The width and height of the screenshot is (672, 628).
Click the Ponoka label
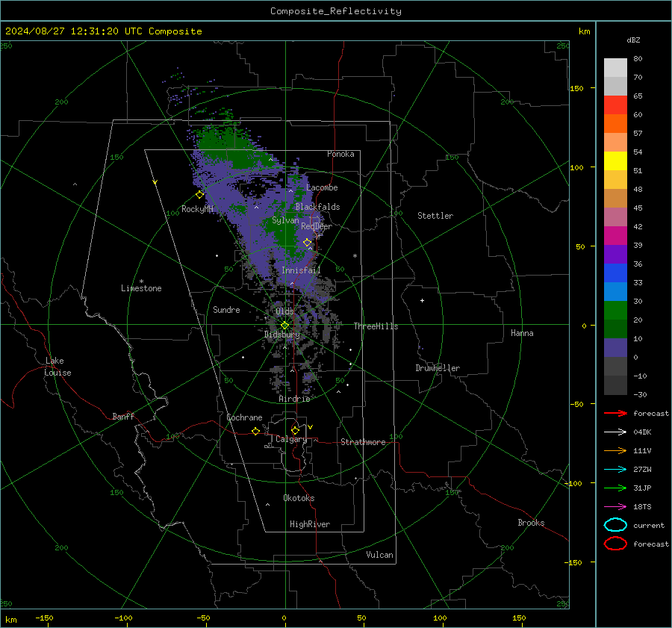(340, 154)
